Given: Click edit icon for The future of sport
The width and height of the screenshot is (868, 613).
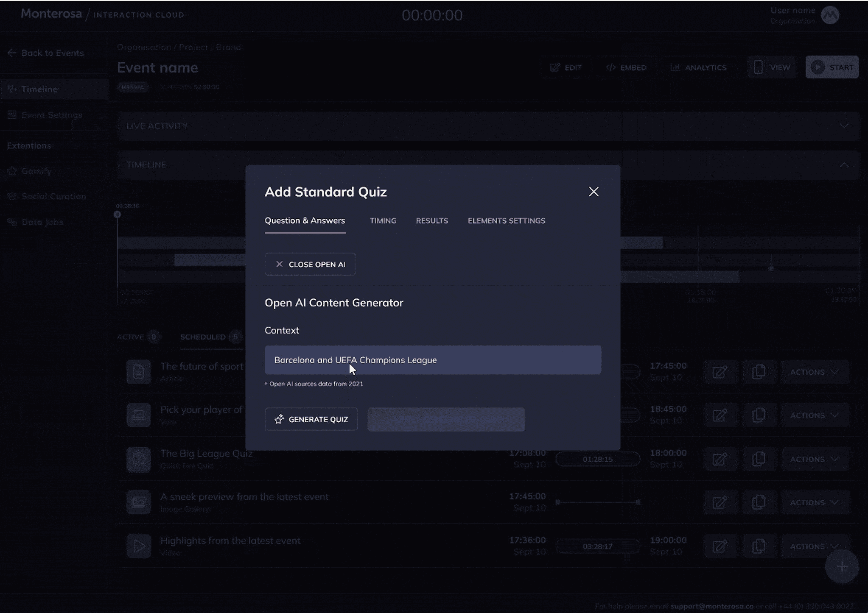Looking at the screenshot, I should (x=720, y=372).
